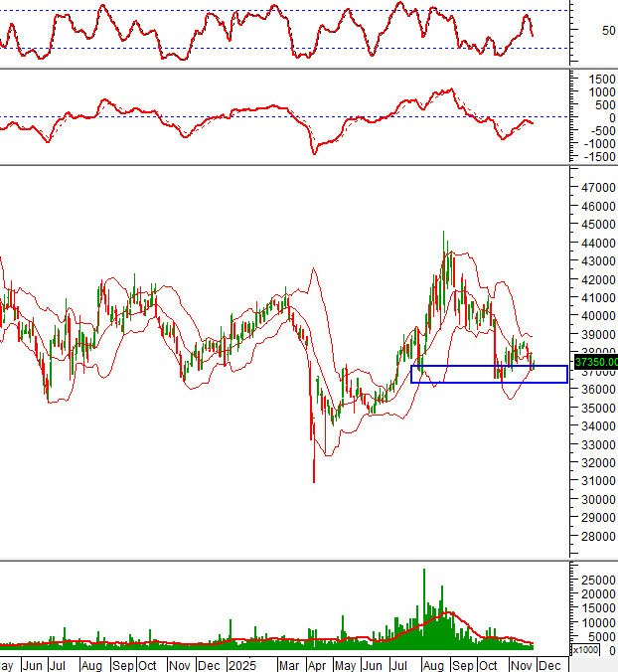Click the 40000 price axis label

pyautogui.click(x=597, y=316)
